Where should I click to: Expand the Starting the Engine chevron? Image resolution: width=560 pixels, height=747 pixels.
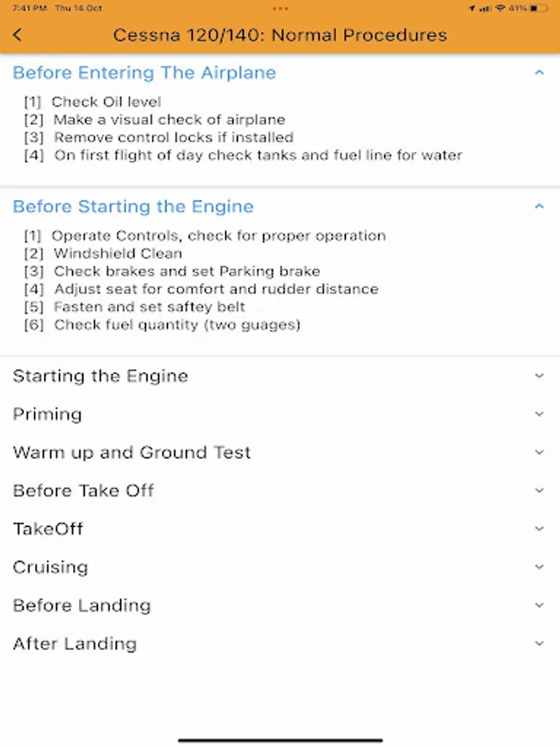[539, 376]
